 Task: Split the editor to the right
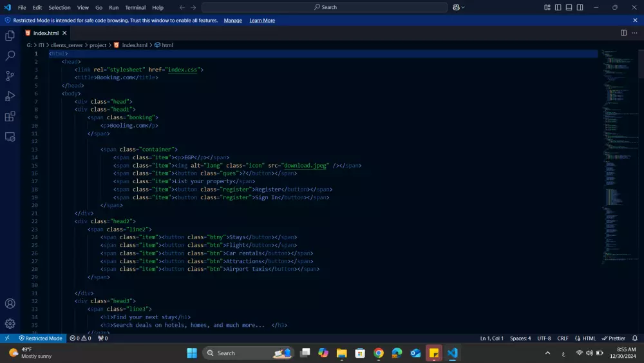(x=623, y=33)
